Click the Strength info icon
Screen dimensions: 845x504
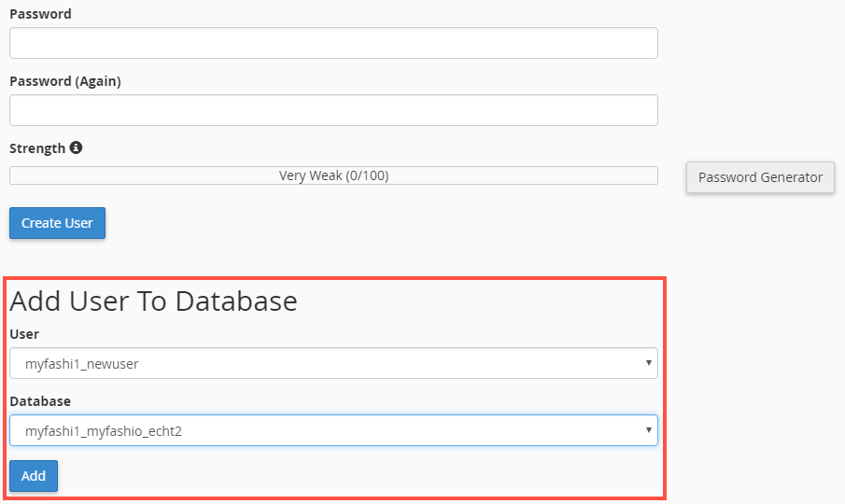(76, 147)
